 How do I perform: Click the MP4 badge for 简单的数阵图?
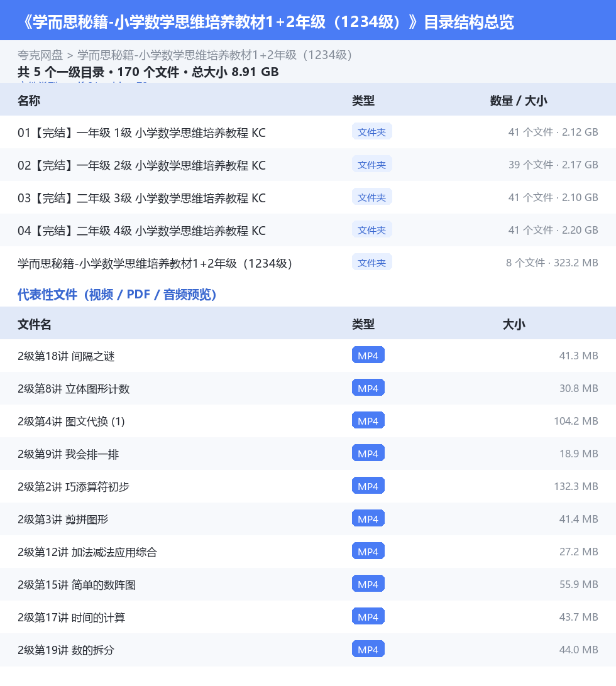point(368,584)
